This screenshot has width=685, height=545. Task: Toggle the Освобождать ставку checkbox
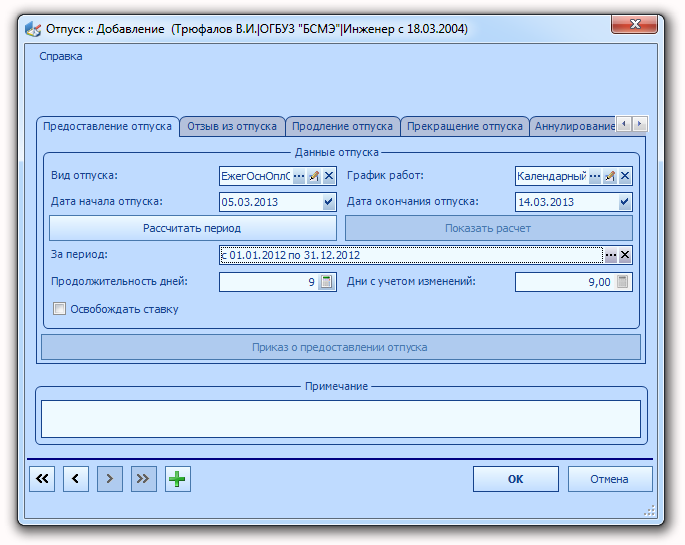(59, 309)
